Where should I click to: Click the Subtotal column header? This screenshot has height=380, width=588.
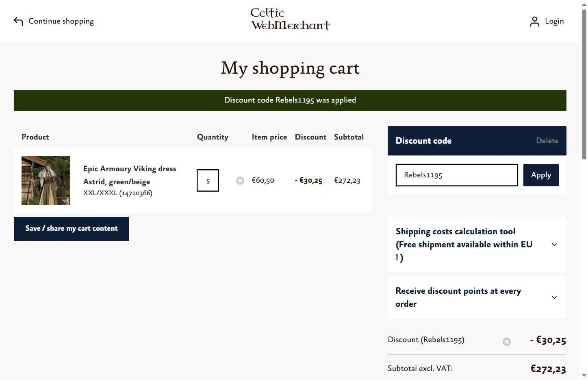pos(349,137)
